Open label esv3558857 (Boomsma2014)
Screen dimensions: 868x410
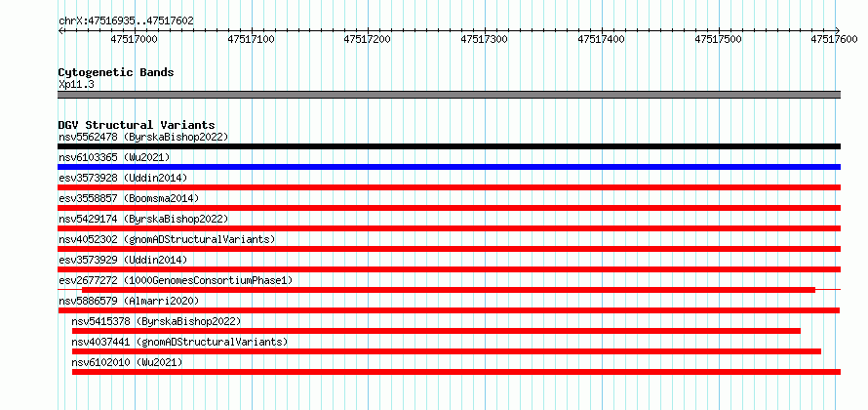(x=129, y=198)
